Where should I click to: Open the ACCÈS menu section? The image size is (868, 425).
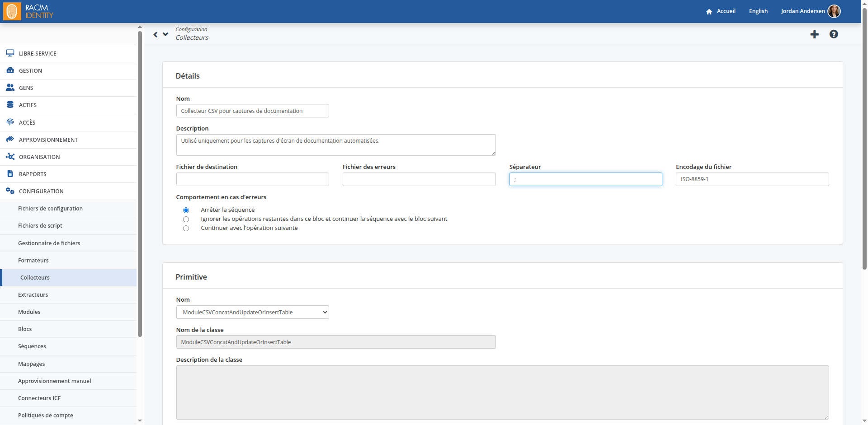pyautogui.click(x=68, y=122)
